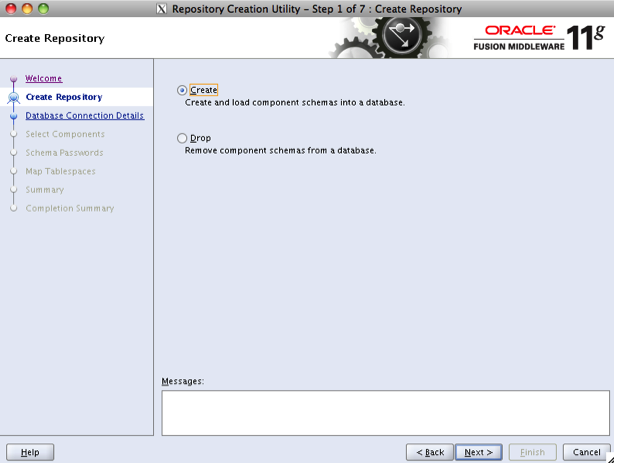Close the window with the red button

coord(11,9)
